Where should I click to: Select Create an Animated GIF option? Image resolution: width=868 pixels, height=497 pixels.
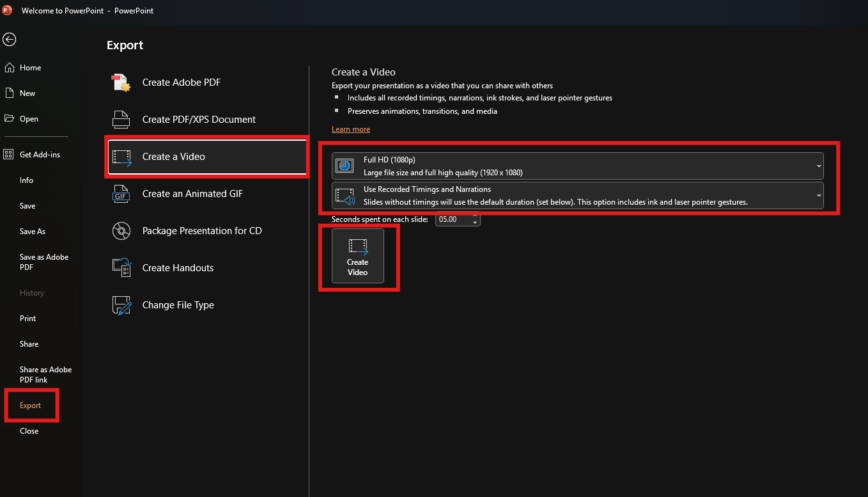tap(208, 194)
